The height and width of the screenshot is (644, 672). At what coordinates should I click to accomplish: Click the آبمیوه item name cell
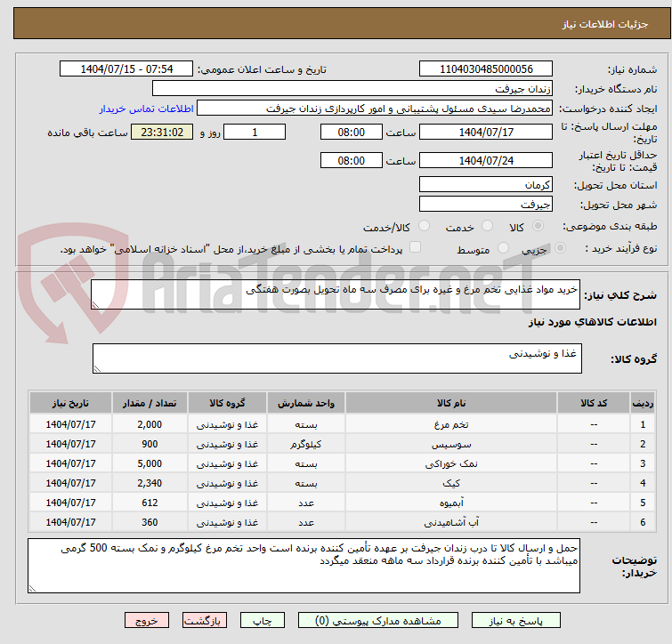click(451, 503)
